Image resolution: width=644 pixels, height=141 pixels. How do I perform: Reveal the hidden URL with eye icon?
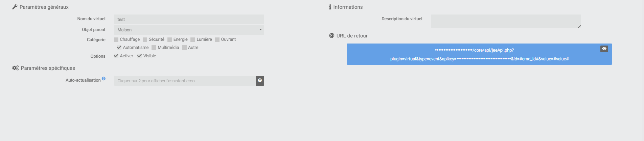(604, 49)
